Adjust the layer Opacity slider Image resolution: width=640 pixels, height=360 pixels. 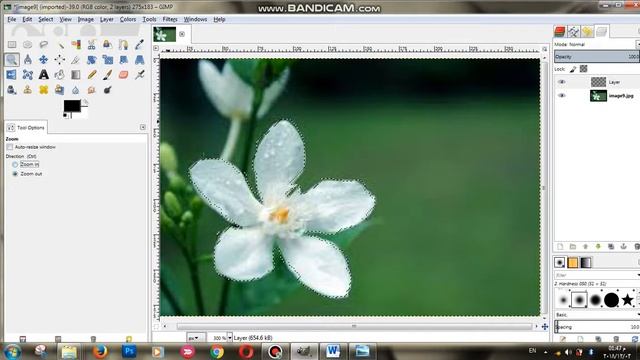tap(597, 56)
